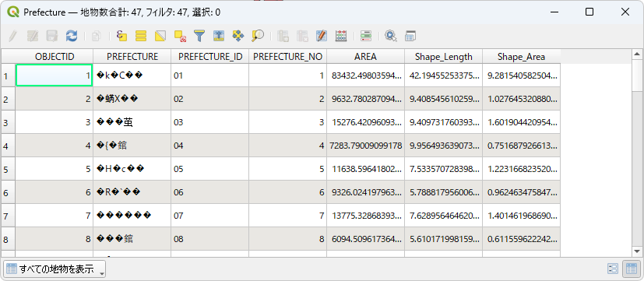Open conditional formatting panel
Viewport: 644px width, 281px height.
pos(365,36)
